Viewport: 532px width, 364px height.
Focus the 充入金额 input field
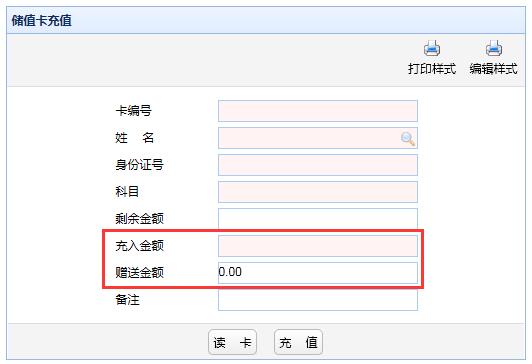click(318, 246)
